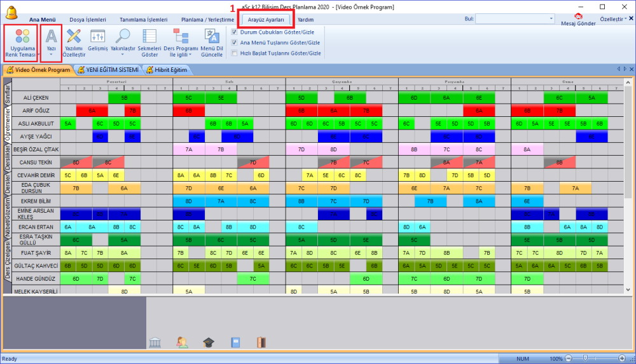Open the Yazı font options
The image size is (636, 364).
[x=51, y=43]
